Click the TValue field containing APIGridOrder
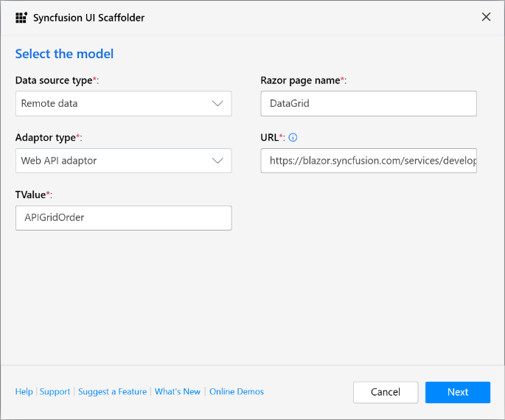Image resolution: width=505 pixels, height=420 pixels. point(123,217)
